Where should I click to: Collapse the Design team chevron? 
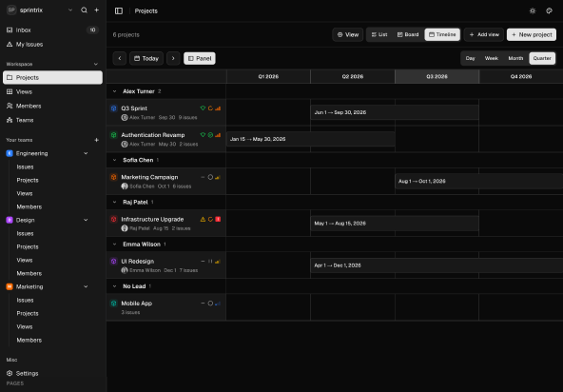(86, 220)
